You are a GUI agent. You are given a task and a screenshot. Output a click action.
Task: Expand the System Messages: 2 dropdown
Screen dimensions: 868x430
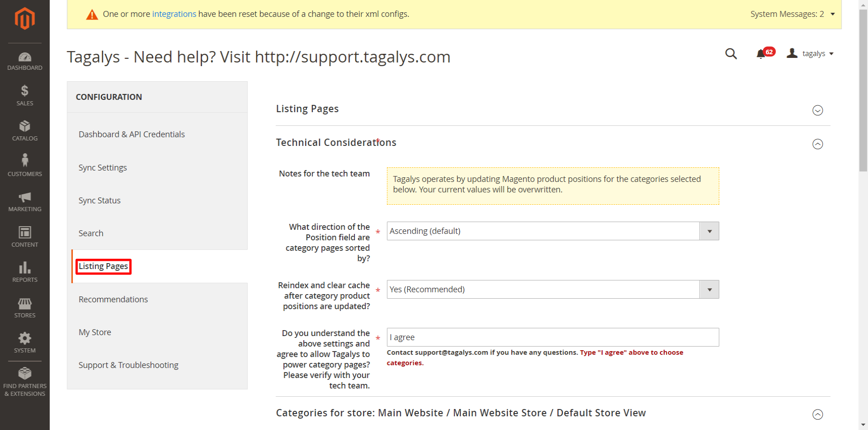(792, 14)
